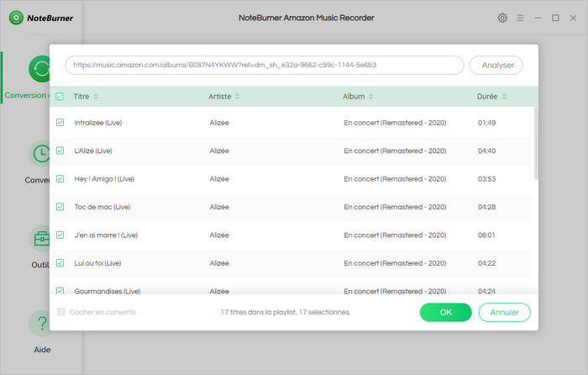Click the 17 titres dans la playlist status
The height and width of the screenshot is (375, 588).
(286, 312)
